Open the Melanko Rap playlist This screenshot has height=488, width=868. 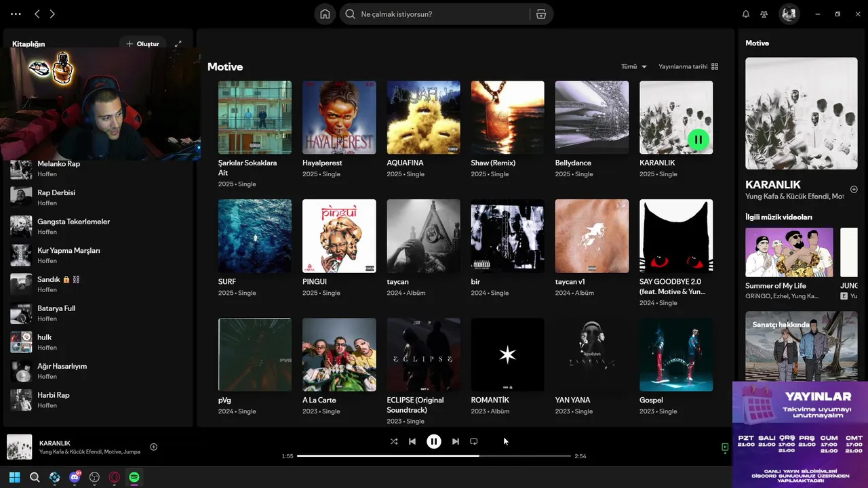[x=98, y=169]
